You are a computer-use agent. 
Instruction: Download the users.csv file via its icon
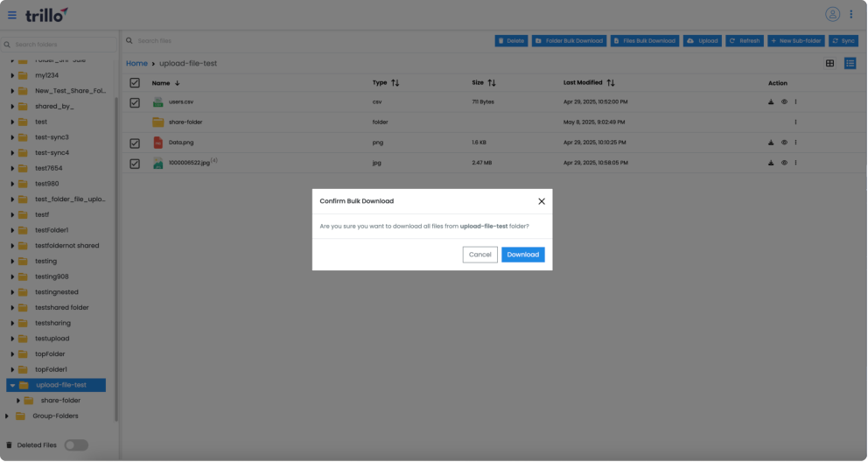coord(771,101)
